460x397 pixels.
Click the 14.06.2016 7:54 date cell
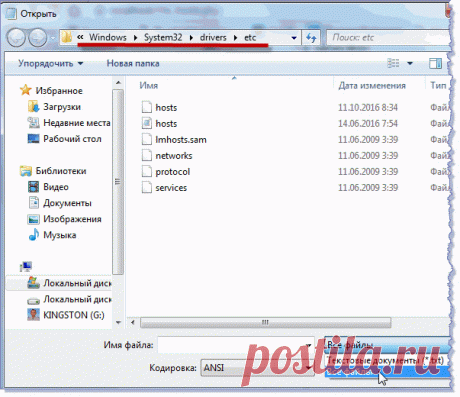click(x=368, y=123)
